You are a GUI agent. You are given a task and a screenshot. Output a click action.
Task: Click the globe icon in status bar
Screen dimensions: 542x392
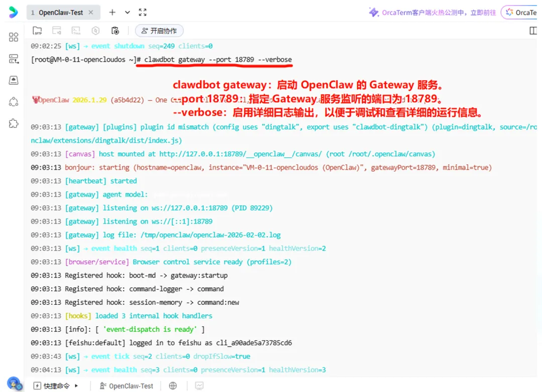[x=173, y=386]
